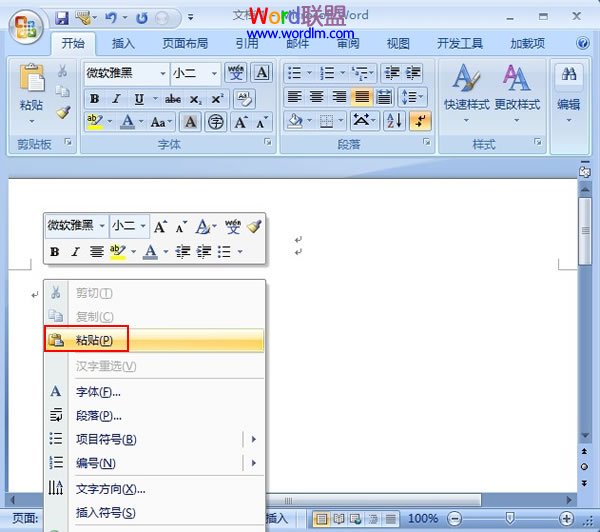The width and height of the screenshot is (600, 532).
Task: Open ribbon font size dropdown (小二)
Action: point(214,73)
